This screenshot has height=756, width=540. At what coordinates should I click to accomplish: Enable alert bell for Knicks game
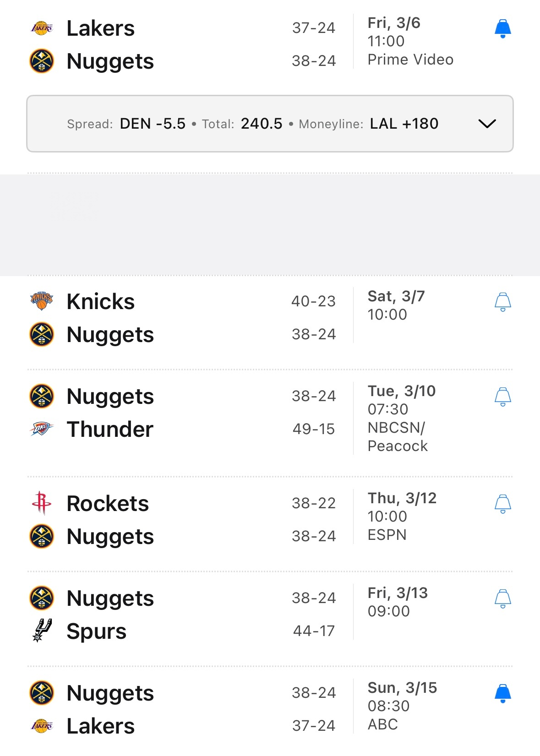point(502,302)
